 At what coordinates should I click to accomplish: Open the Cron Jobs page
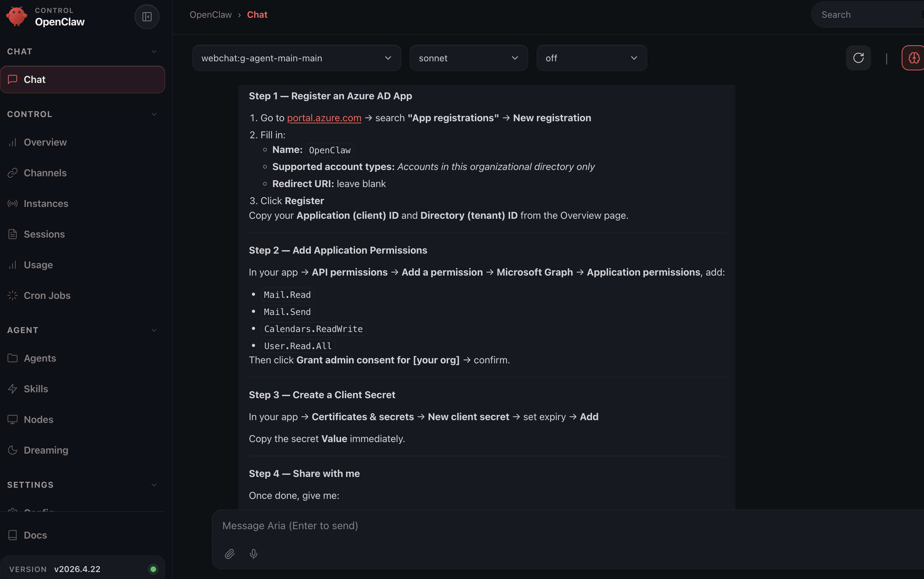pyautogui.click(x=47, y=296)
